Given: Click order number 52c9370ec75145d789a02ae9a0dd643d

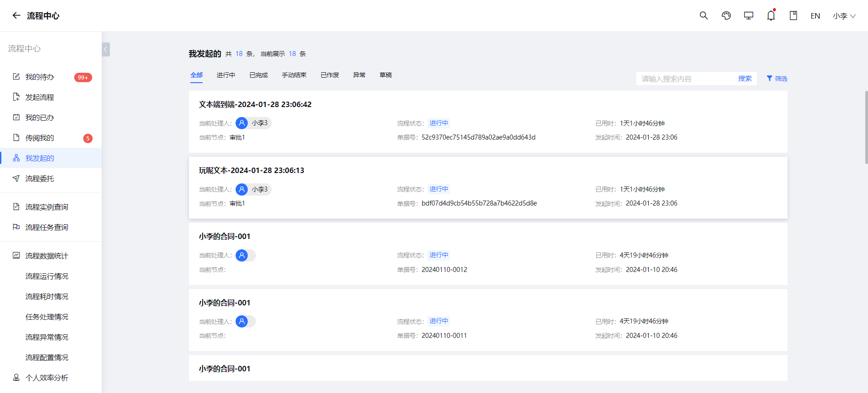Looking at the screenshot, I should coord(478,137).
